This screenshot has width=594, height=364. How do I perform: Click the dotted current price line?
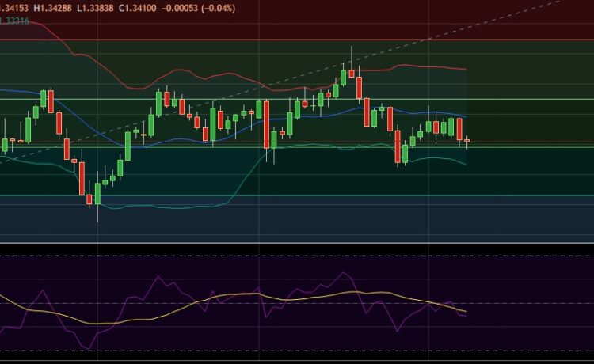(523, 142)
